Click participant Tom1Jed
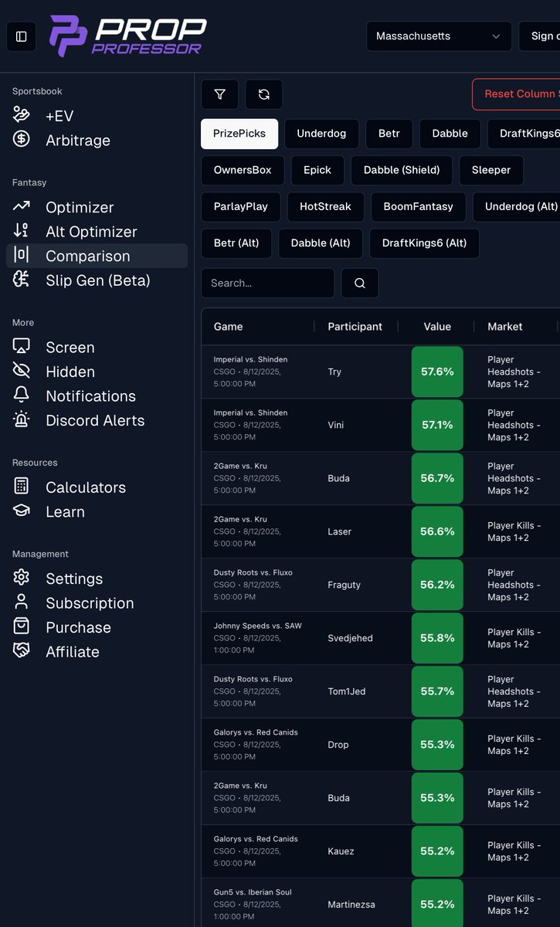This screenshot has width=560, height=927. pos(347,691)
